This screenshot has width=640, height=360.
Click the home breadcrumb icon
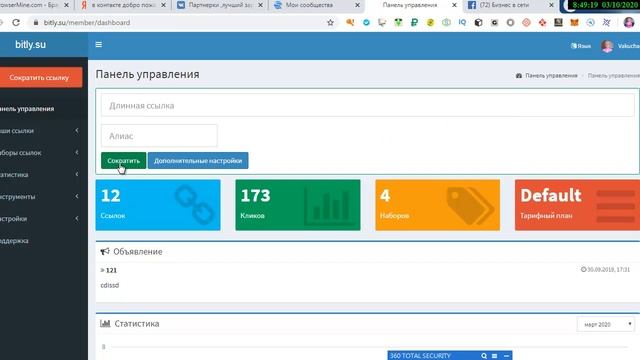coord(519,76)
